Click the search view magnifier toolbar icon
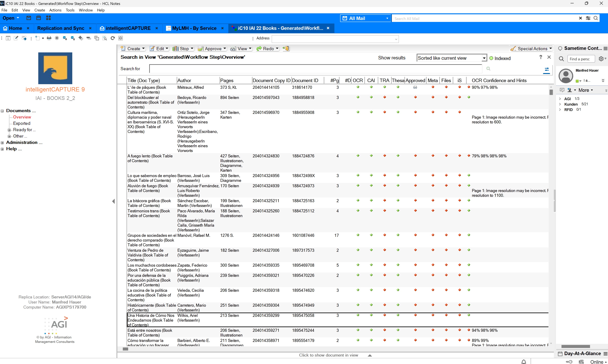This screenshot has width=608, height=364. point(105,38)
